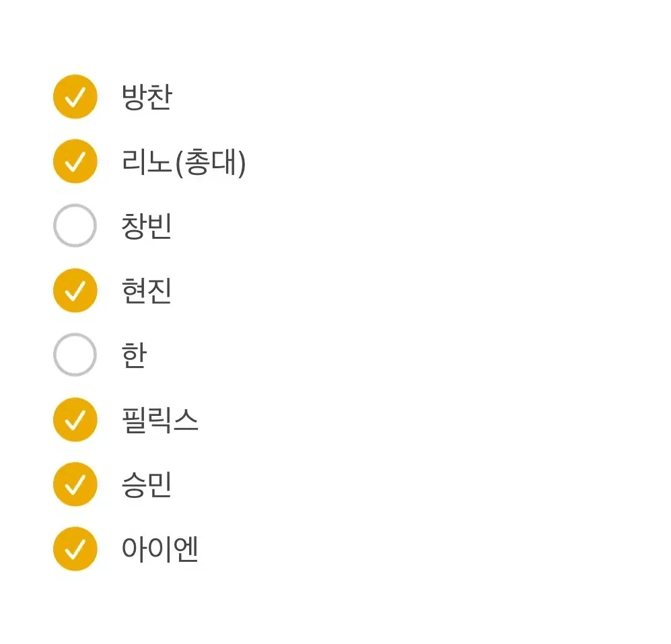The image size is (671, 644).
Task: Uncheck the 승민 yellow checkmark circle
Action: click(x=75, y=485)
